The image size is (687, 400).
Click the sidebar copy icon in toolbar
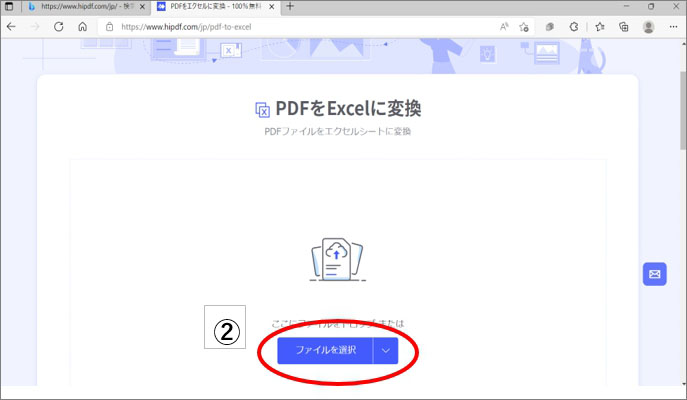tap(549, 27)
